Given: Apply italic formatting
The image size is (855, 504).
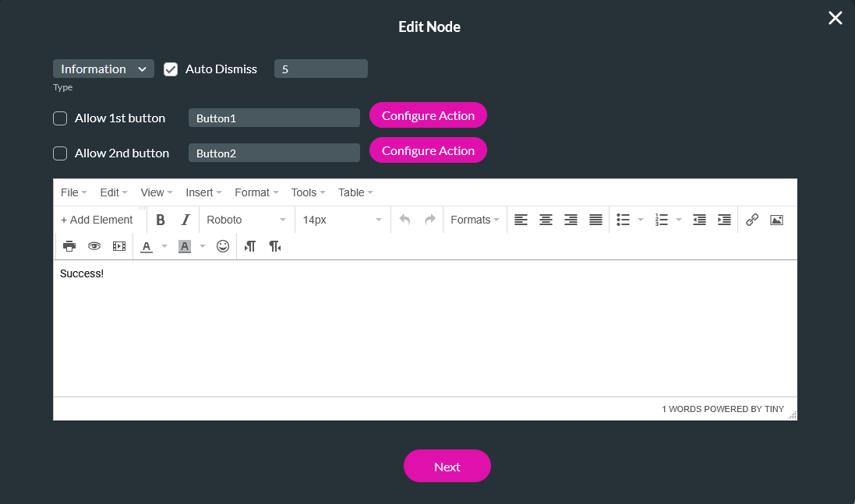Looking at the screenshot, I should pyautogui.click(x=185, y=220).
